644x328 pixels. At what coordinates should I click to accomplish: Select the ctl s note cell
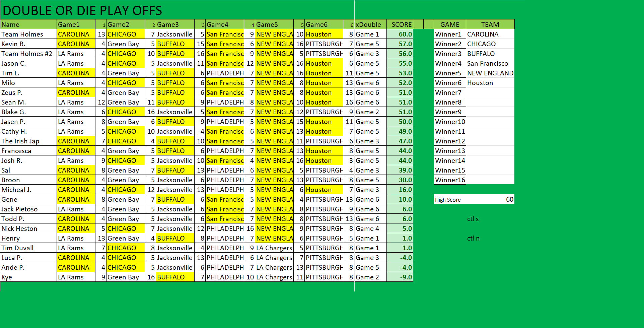(473, 219)
